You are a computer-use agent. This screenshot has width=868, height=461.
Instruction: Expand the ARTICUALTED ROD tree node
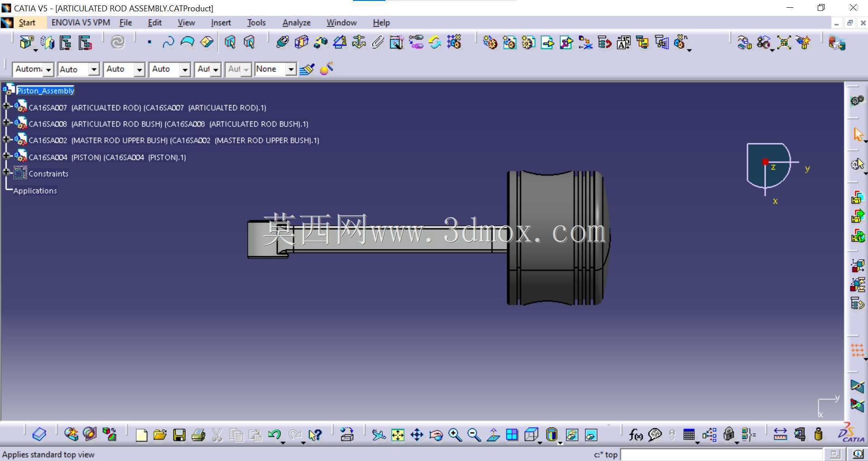coord(6,106)
